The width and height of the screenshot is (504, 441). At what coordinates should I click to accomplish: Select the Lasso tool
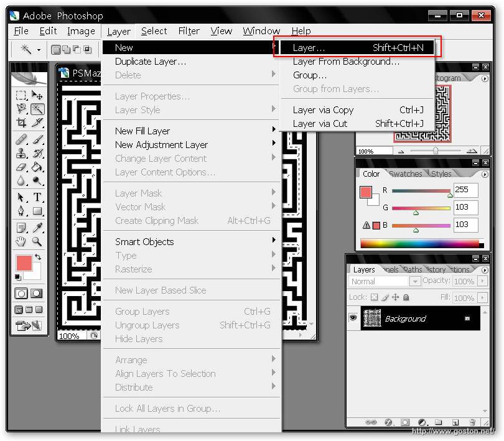[x=21, y=109]
